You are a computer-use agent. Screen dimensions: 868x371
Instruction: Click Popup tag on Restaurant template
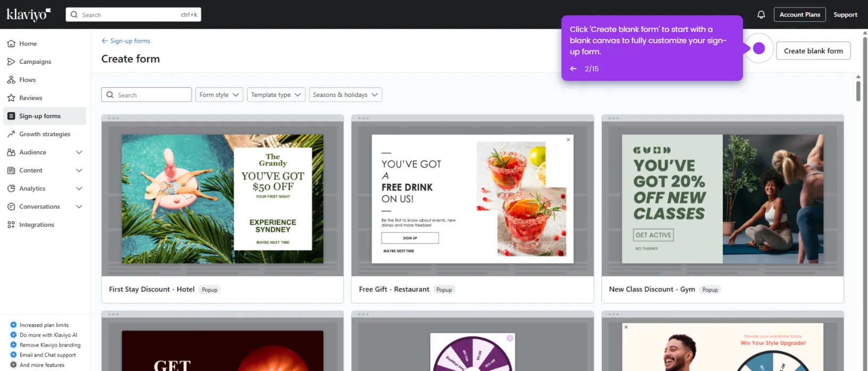[x=444, y=290]
